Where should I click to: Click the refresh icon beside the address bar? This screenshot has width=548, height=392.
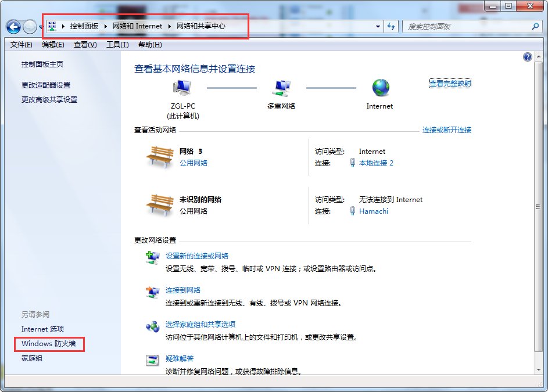390,26
